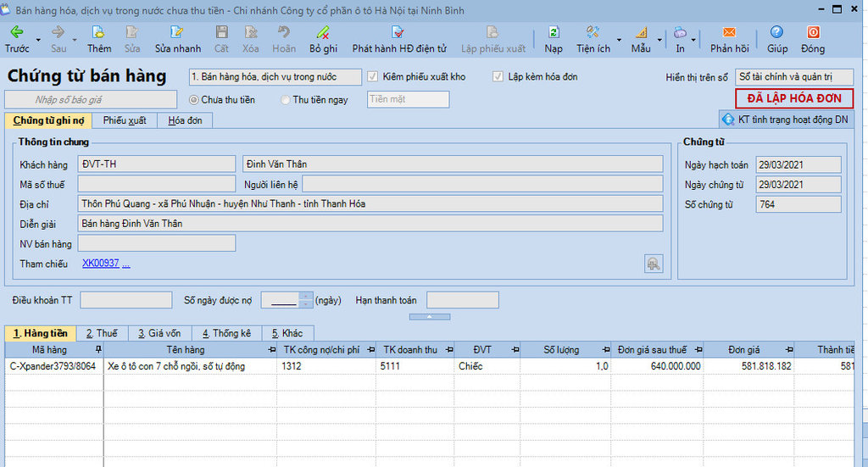Switch to Hóa đơn tab
This screenshot has height=467, width=868.
point(185,120)
